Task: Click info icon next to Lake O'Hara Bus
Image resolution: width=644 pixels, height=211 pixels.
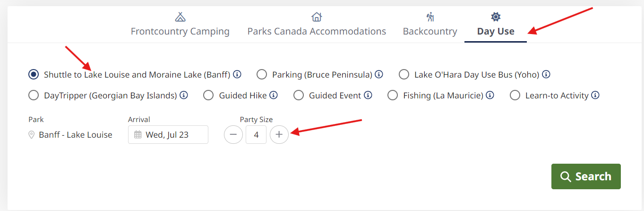Action: (546, 74)
